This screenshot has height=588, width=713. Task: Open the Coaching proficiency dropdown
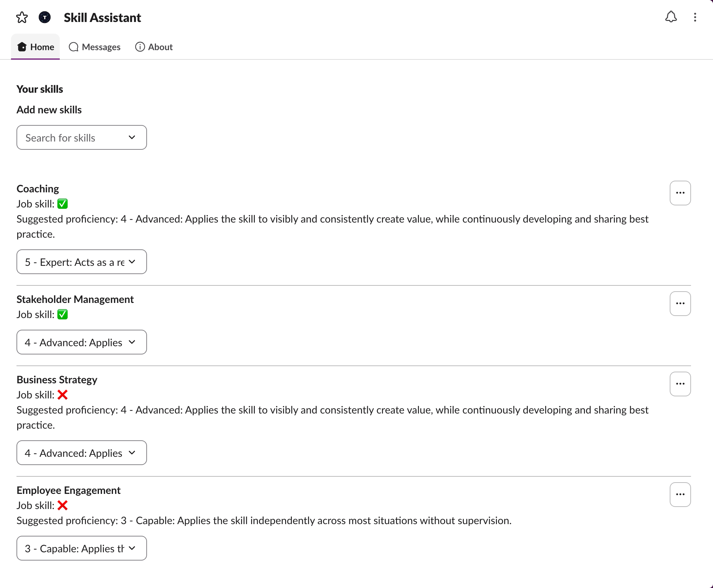(82, 262)
